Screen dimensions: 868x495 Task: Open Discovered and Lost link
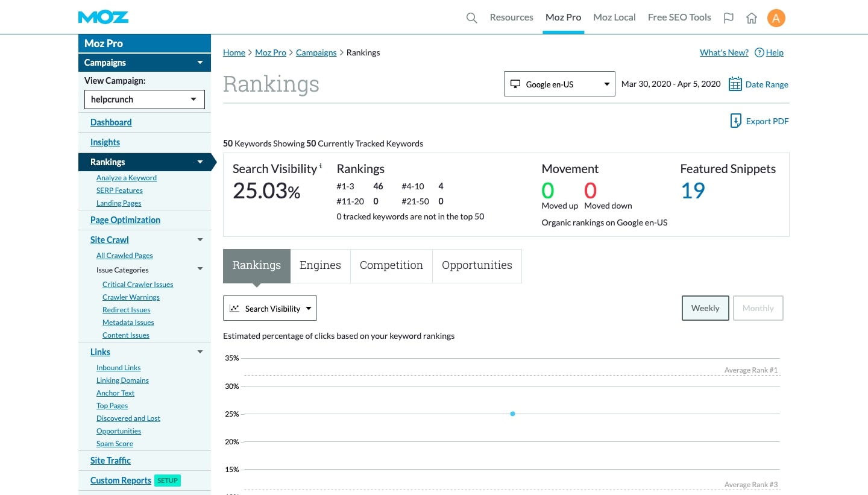coord(128,418)
